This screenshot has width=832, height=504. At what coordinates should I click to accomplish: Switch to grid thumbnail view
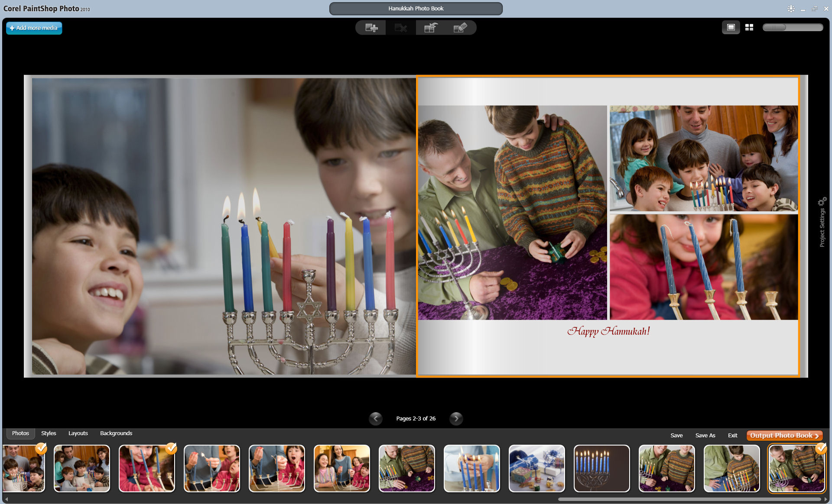click(749, 28)
